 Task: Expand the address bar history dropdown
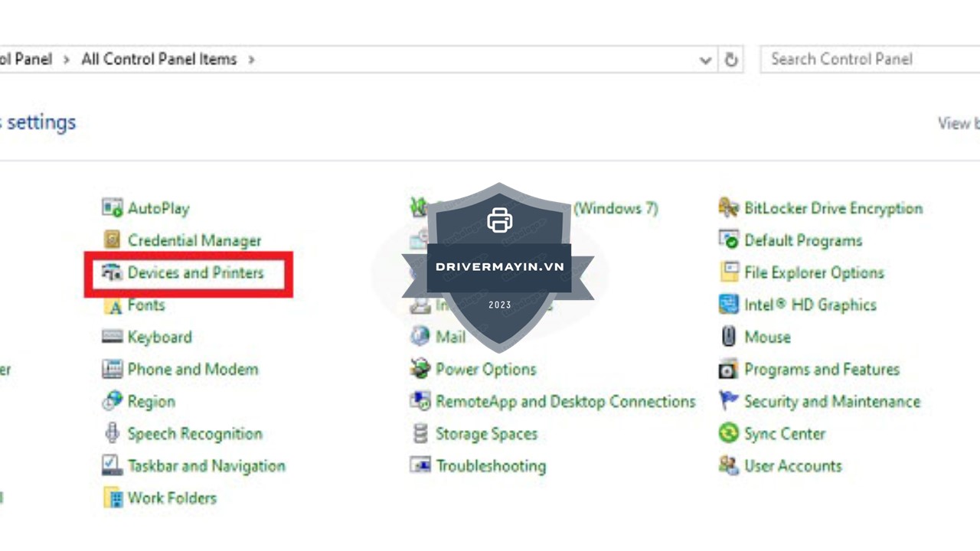click(705, 60)
